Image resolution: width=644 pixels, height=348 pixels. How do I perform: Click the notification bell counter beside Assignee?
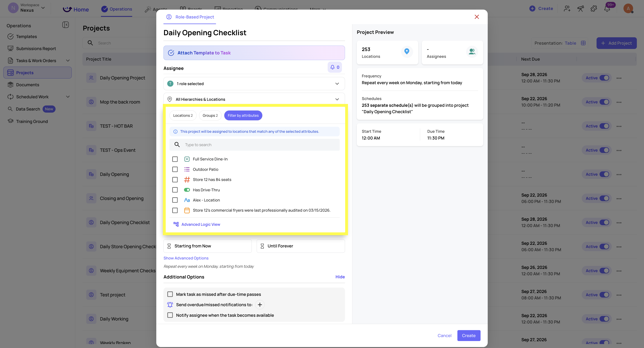(334, 67)
